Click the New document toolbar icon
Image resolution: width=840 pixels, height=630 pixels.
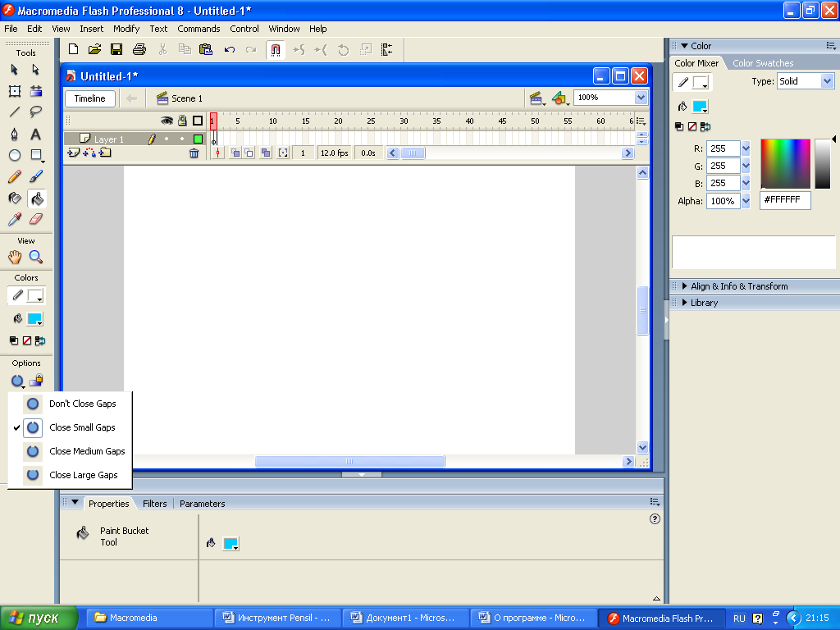point(73,49)
